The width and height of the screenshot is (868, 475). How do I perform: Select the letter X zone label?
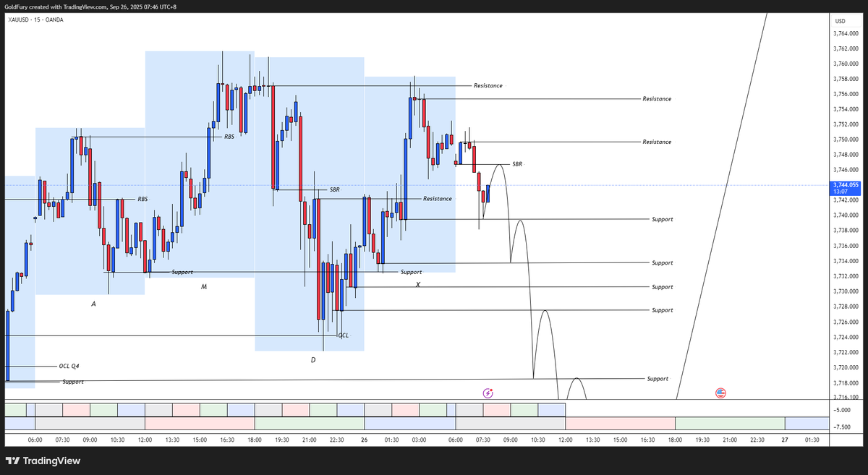tap(418, 285)
